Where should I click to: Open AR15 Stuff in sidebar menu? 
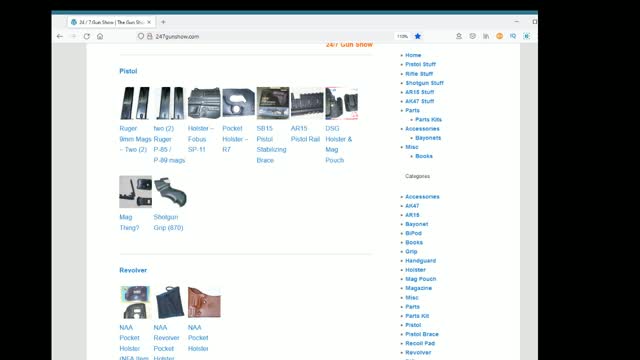click(420, 92)
